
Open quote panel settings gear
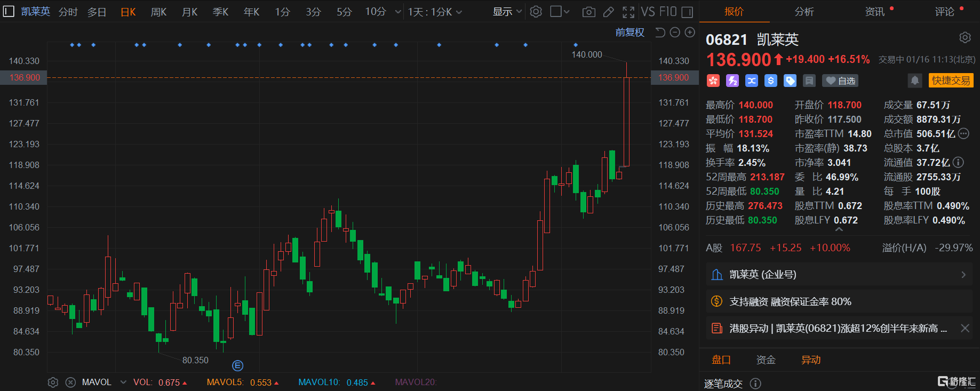(x=965, y=38)
